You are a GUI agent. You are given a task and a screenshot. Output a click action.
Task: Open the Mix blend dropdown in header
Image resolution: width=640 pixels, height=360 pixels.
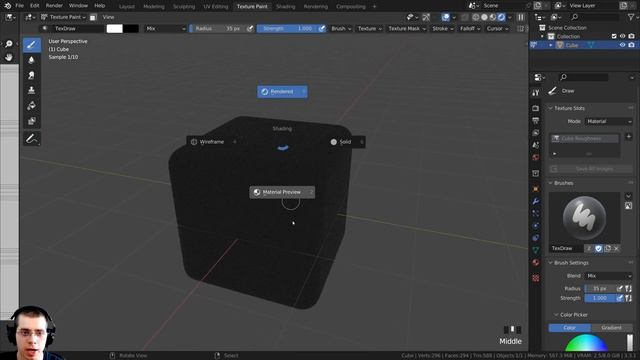coord(165,29)
